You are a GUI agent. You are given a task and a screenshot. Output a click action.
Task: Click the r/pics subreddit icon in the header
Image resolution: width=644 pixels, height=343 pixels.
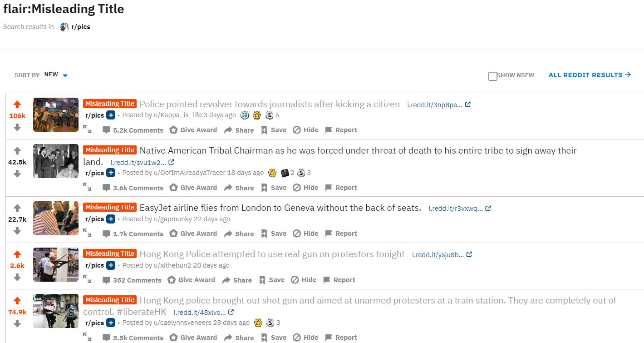64,27
